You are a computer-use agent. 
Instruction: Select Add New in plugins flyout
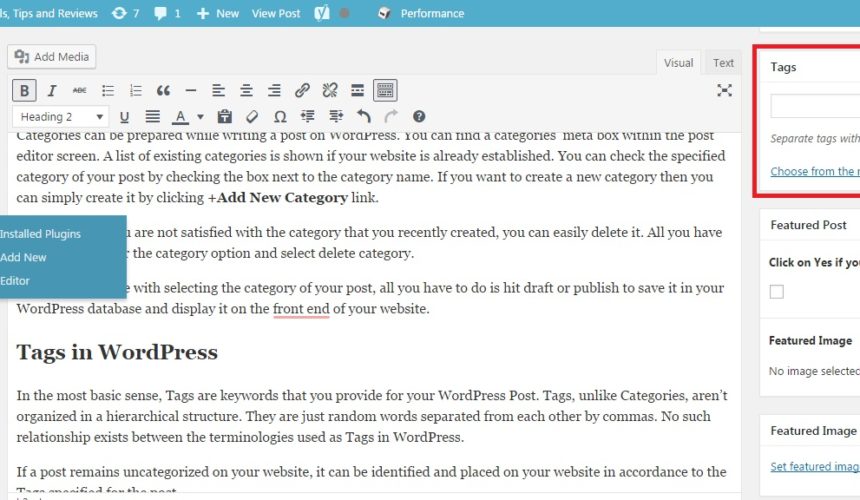24,257
